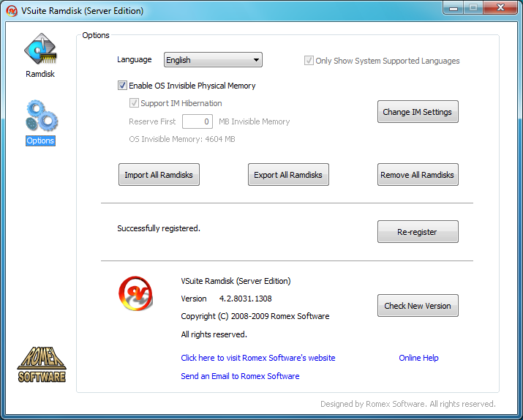Click the Ramdisk label in sidebar
The image size is (523, 420).
40,74
